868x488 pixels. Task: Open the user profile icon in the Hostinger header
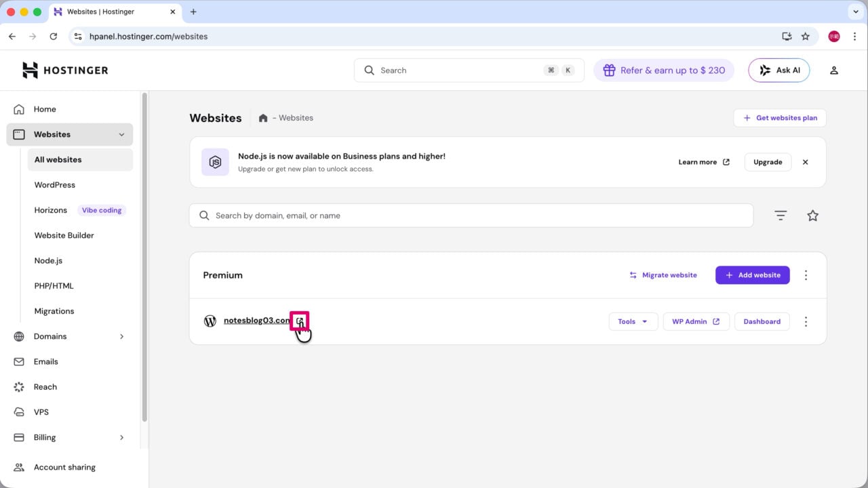click(834, 70)
